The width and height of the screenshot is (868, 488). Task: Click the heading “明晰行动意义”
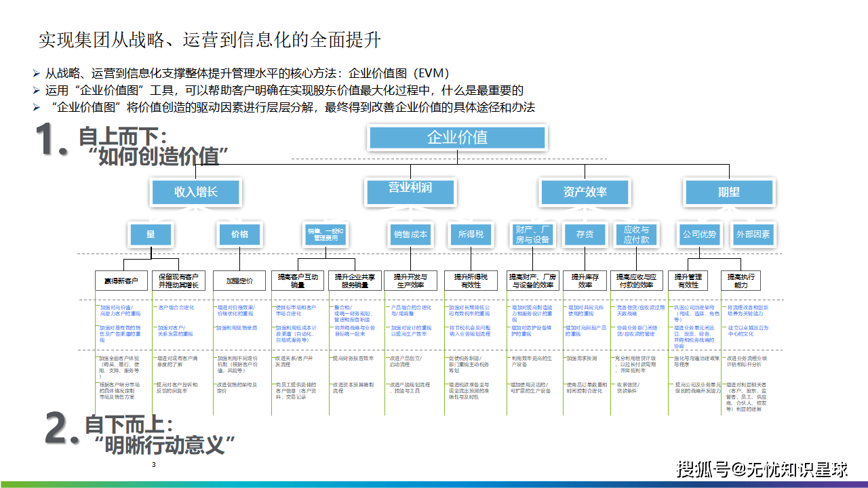[163, 445]
